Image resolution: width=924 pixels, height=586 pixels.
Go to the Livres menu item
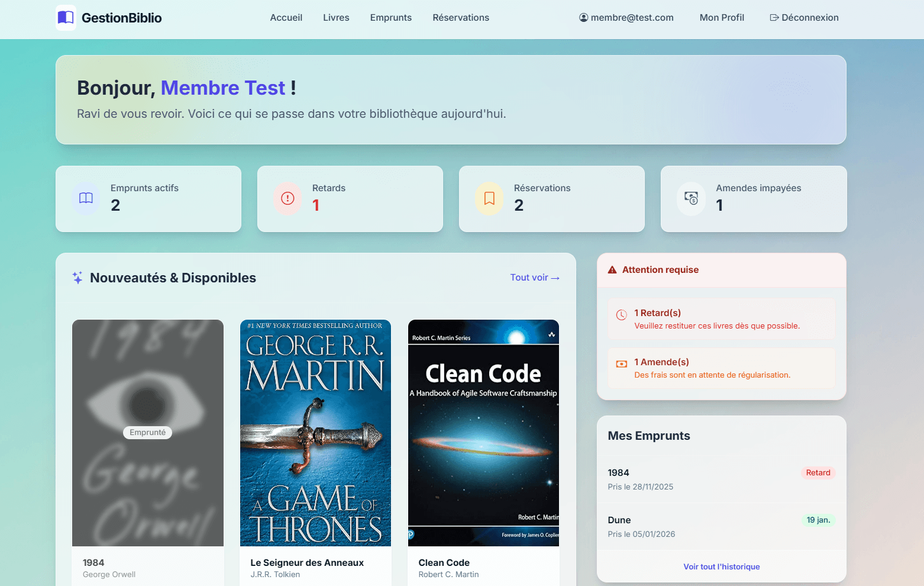pyautogui.click(x=336, y=18)
